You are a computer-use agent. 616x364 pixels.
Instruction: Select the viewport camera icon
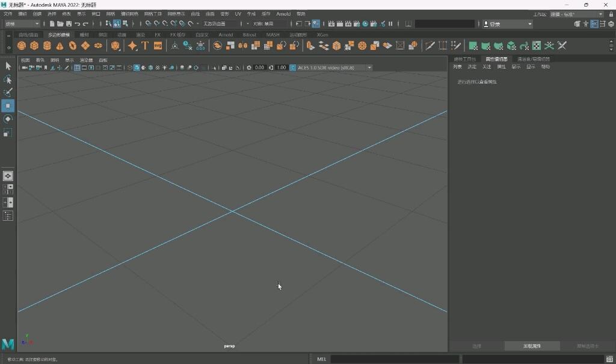tap(24, 67)
